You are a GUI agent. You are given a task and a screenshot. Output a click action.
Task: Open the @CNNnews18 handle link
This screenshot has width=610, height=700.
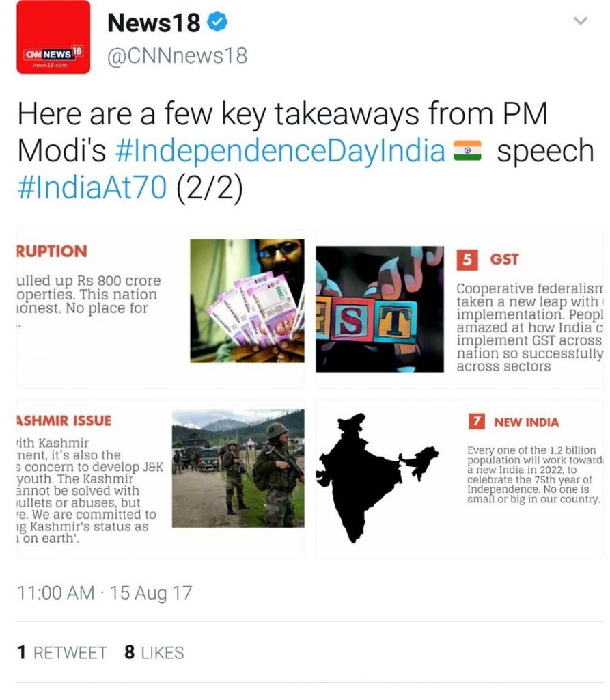click(x=177, y=56)
